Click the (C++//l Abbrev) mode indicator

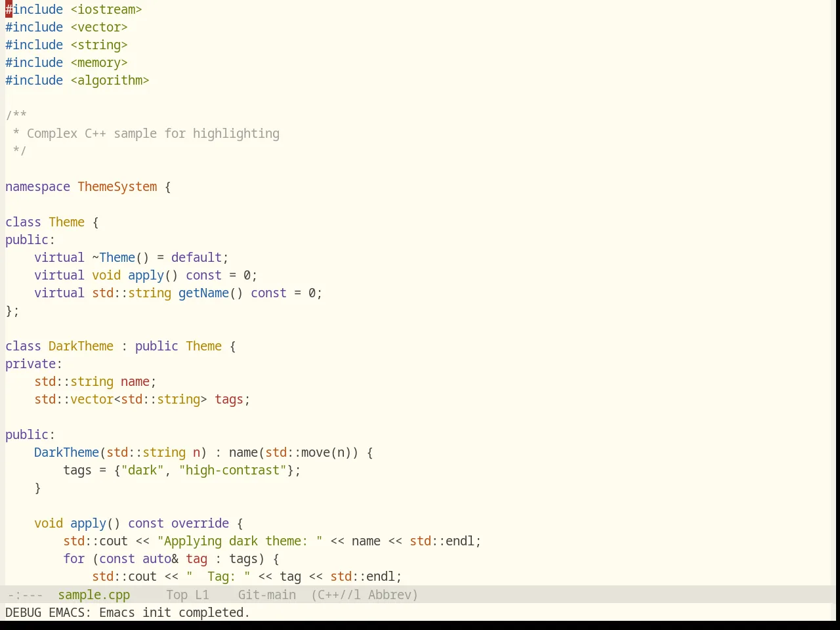pos(364,595)
